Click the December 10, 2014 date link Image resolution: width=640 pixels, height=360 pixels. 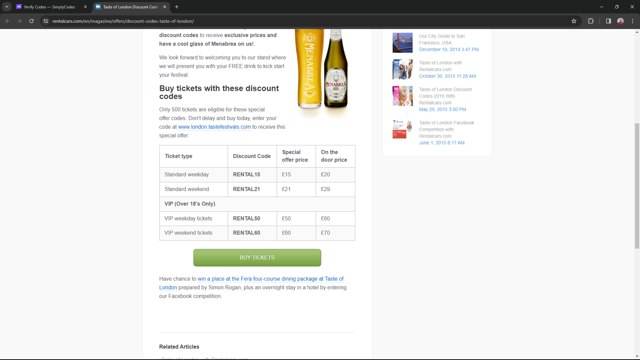[x=449, y=49]
